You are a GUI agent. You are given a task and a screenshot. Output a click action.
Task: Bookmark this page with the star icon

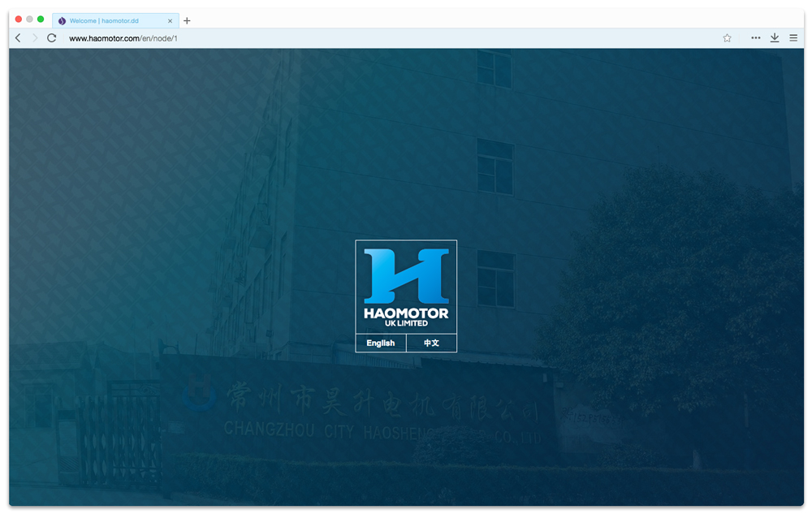click(727, 38)
